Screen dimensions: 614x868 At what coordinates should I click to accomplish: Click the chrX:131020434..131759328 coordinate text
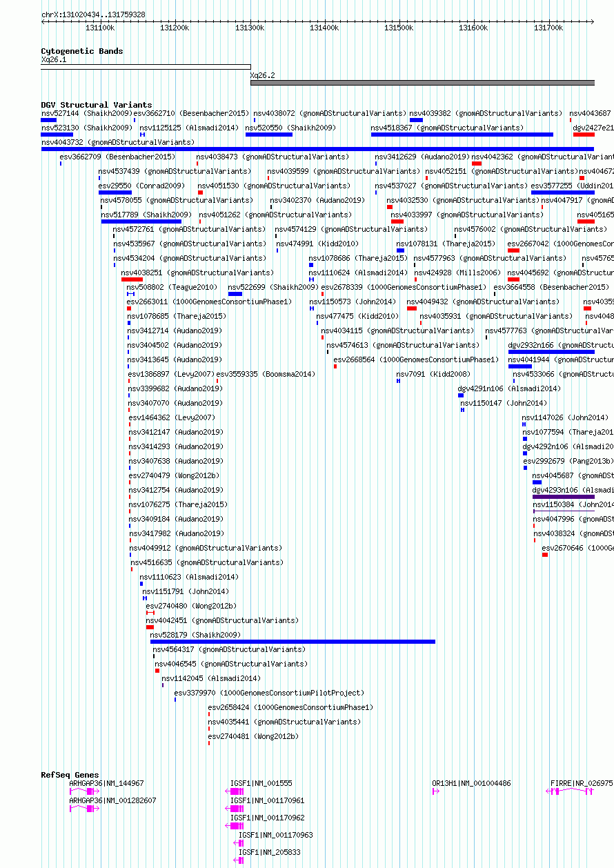tap(93, 14)
